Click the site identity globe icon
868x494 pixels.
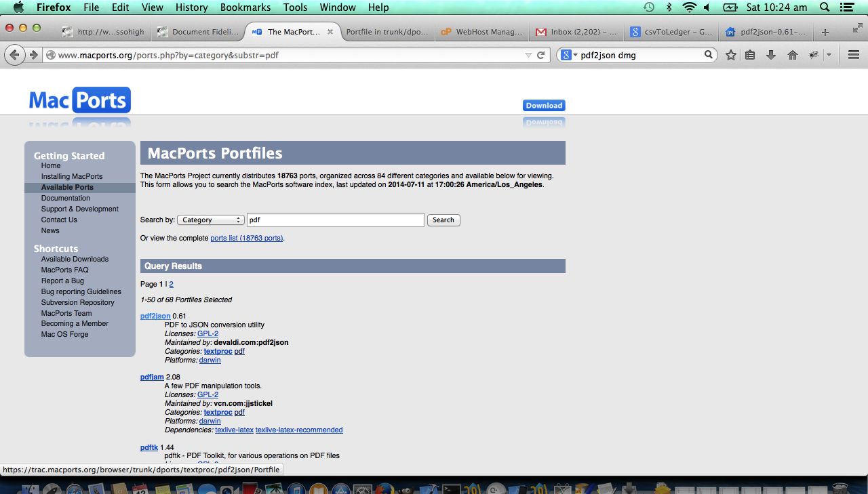pyautogui.click(x=51, y=56)
